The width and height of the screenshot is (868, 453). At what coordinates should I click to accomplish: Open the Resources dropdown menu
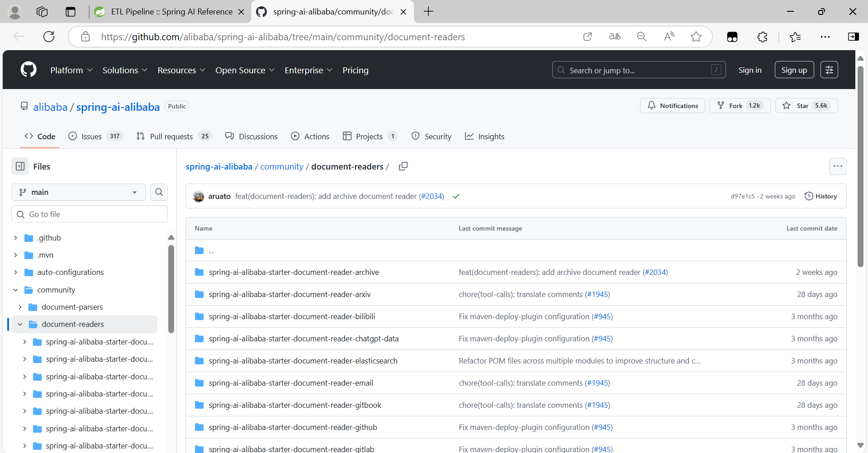point(181,70)
